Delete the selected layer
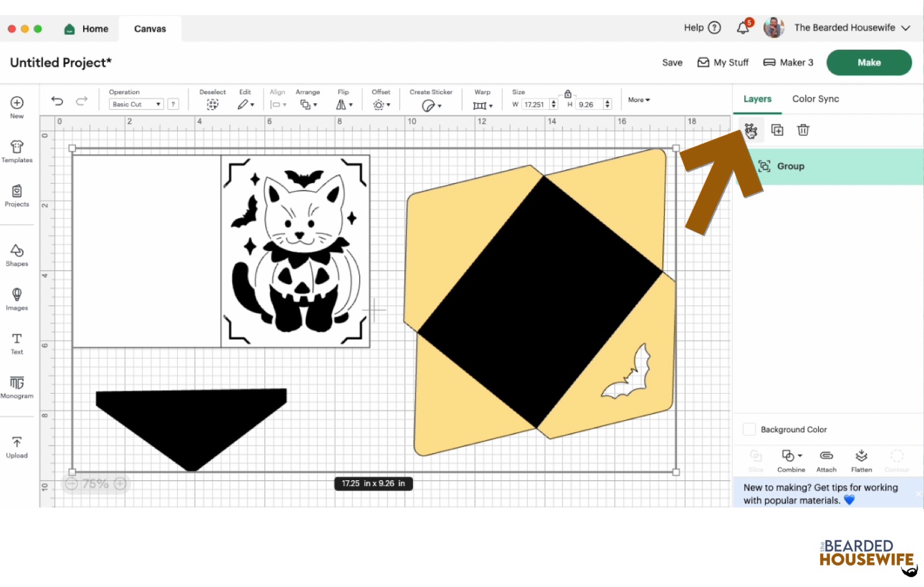Viewport: 924px width, 587px height. pos(803,130)
